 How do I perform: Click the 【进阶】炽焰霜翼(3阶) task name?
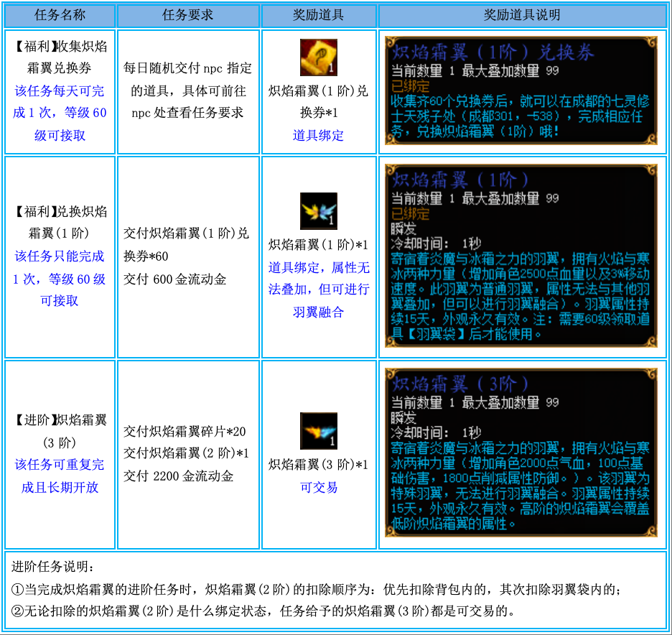(60, 431)
